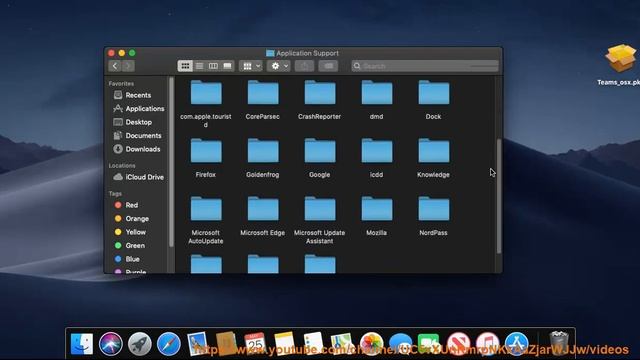Click the Edit Tags toolbar button

(x=328, y=66)
